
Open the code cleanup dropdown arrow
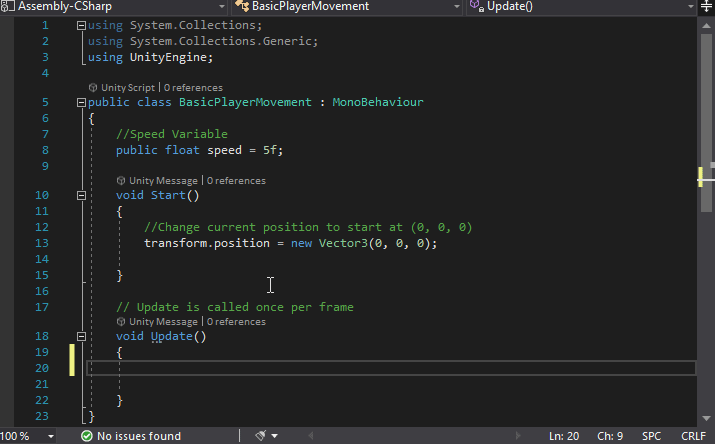pyautogui.click(x=275, y=436)
